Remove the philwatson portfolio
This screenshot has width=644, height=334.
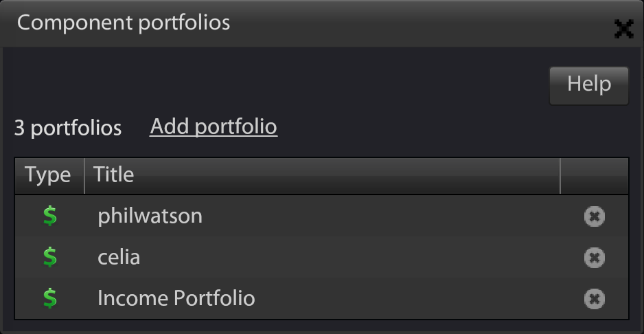pos(594,216)
